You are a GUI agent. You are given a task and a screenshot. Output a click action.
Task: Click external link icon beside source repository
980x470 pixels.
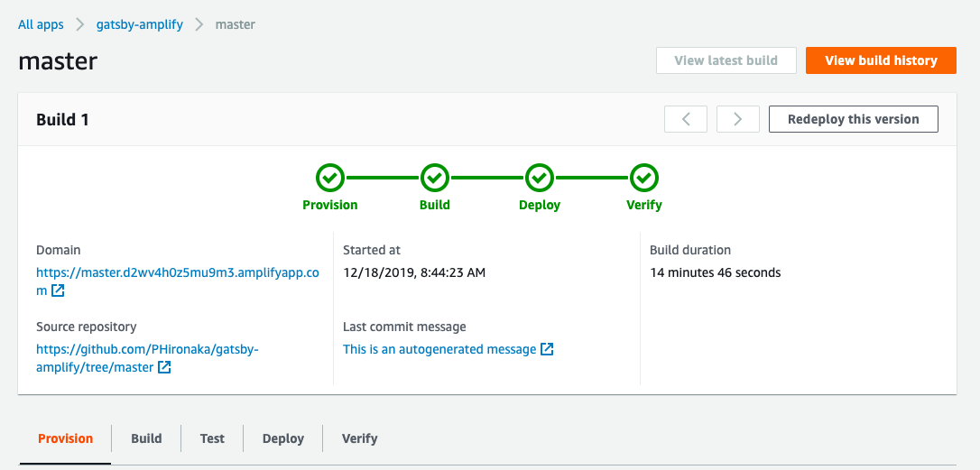click(x=163, y=367)
